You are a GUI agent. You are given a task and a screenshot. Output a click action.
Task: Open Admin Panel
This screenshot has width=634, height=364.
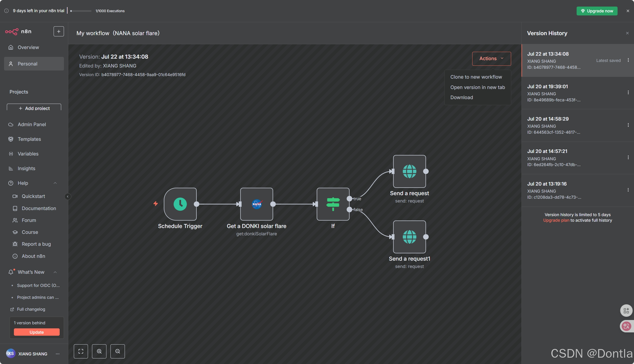[x=34, y=124]
